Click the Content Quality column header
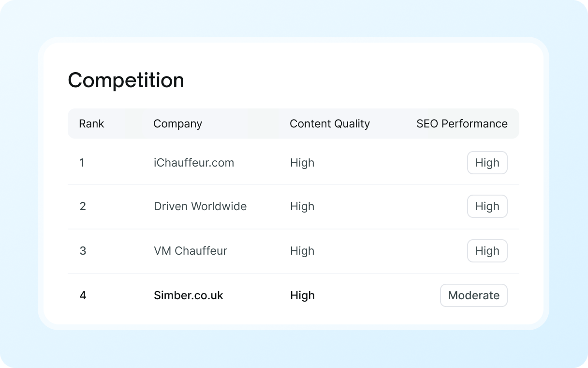The width and height of the screenshot is (588, 368). (x=330, y=123)
